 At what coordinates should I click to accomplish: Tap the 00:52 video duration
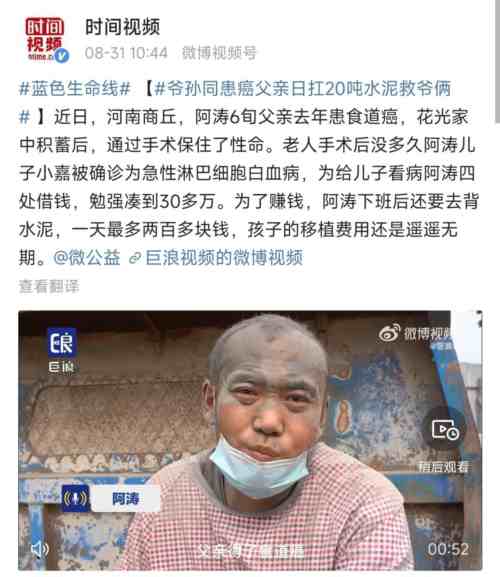[x=448, y=549]
